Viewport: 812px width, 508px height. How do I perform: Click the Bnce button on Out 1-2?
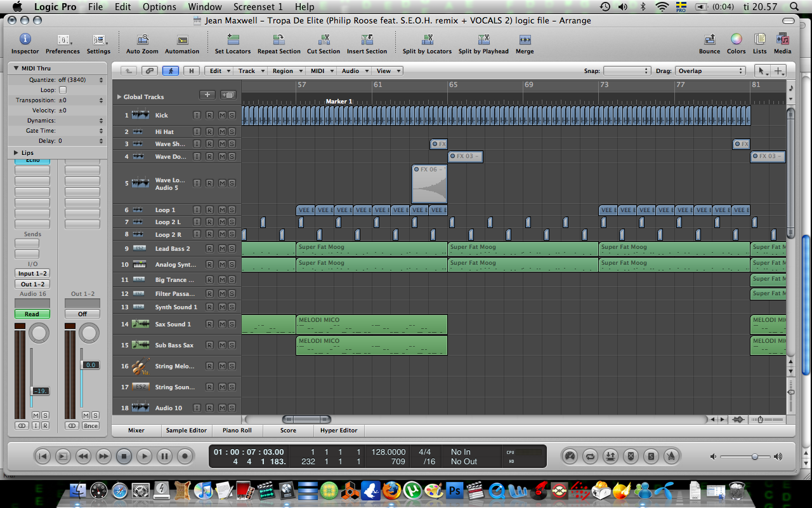(x=91, y=426)
